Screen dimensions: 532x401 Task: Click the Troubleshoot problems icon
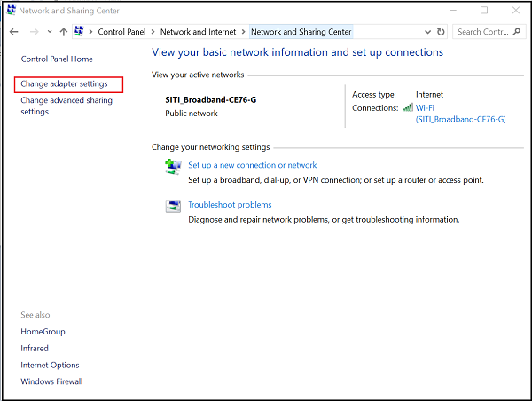point(173,206)
